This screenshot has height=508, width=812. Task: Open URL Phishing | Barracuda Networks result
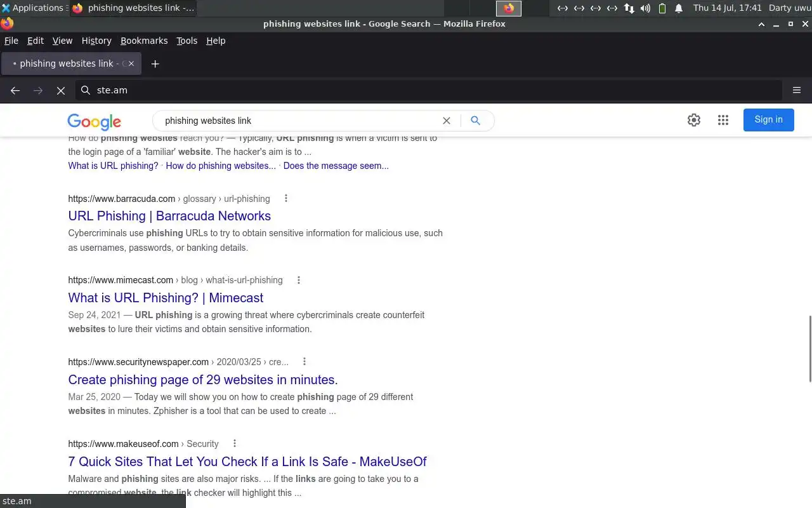pos(169,216)
